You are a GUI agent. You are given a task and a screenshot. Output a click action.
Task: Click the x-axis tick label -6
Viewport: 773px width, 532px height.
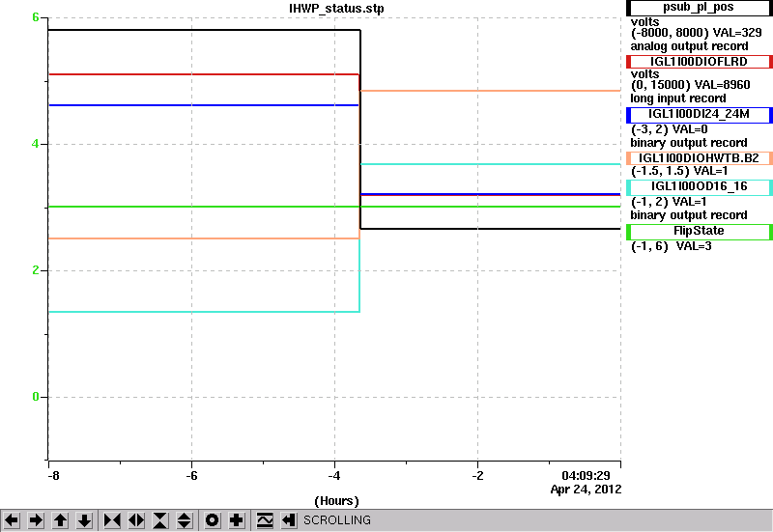coord(191,476)
